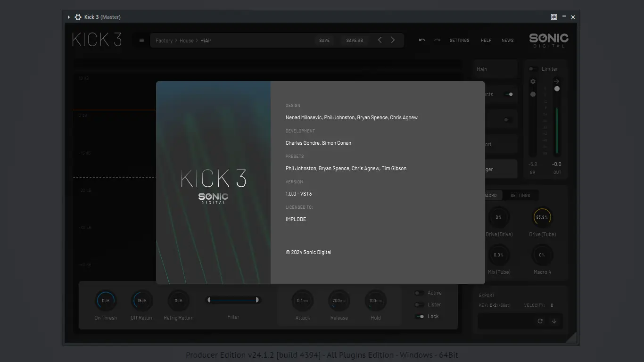Viewport: 644px width, 362px height.
Task: Click the Charles Gondre, Simon Conan credits line
Action: (x=318, y=143)
